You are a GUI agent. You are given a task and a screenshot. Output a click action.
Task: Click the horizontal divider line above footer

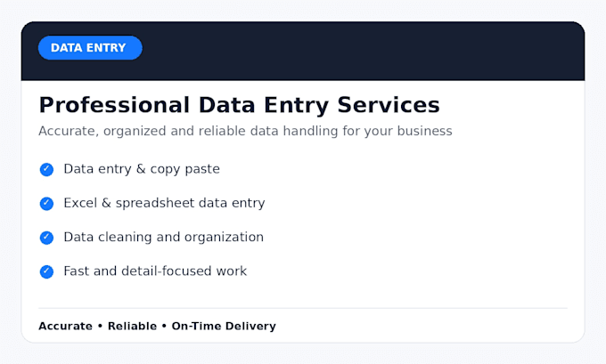pyautogui.click(x=303, y=308)
